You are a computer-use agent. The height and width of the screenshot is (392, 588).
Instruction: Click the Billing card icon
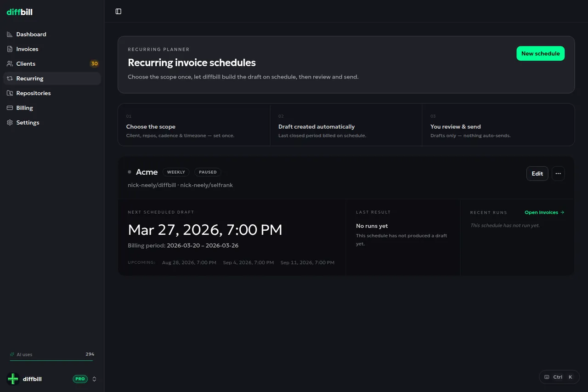pyautogui.click(x=10, y=108)
